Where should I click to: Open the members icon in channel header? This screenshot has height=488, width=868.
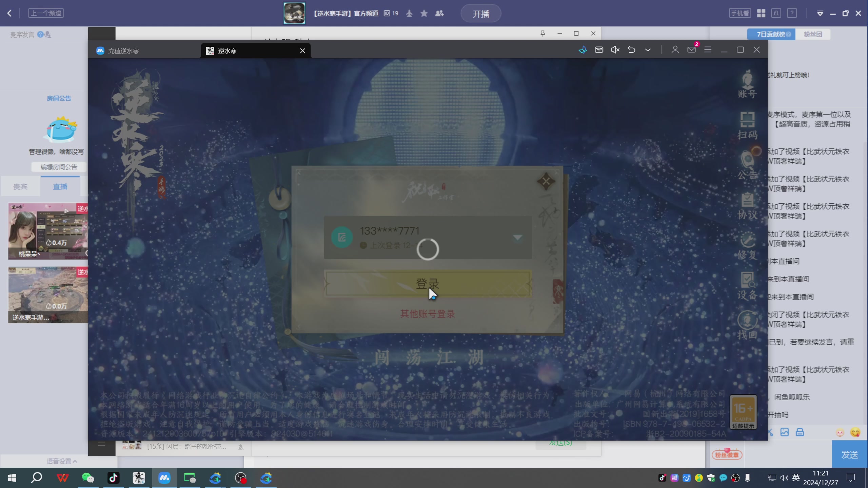(439, 13)
